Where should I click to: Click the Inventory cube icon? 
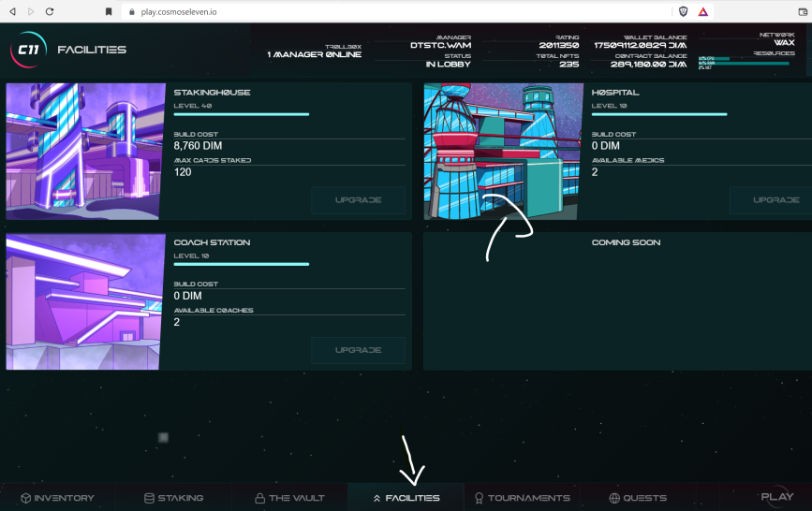[x=26, y=498]
